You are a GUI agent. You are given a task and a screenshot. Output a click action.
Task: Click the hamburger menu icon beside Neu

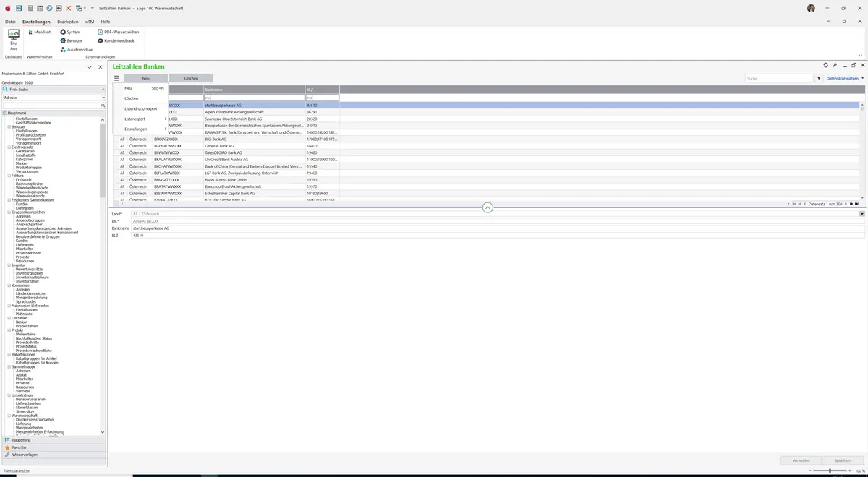click(x=116, y=78)
